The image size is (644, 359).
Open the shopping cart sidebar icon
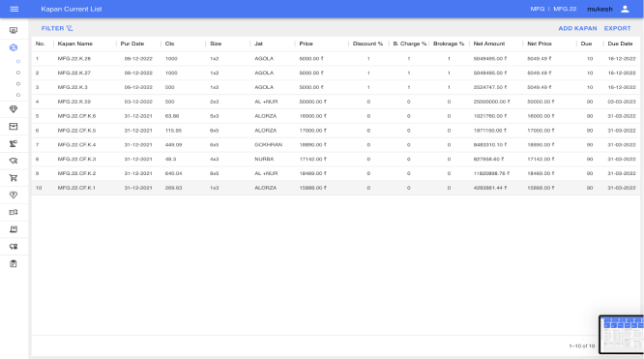pyautogui.click(x=14, y=178)
